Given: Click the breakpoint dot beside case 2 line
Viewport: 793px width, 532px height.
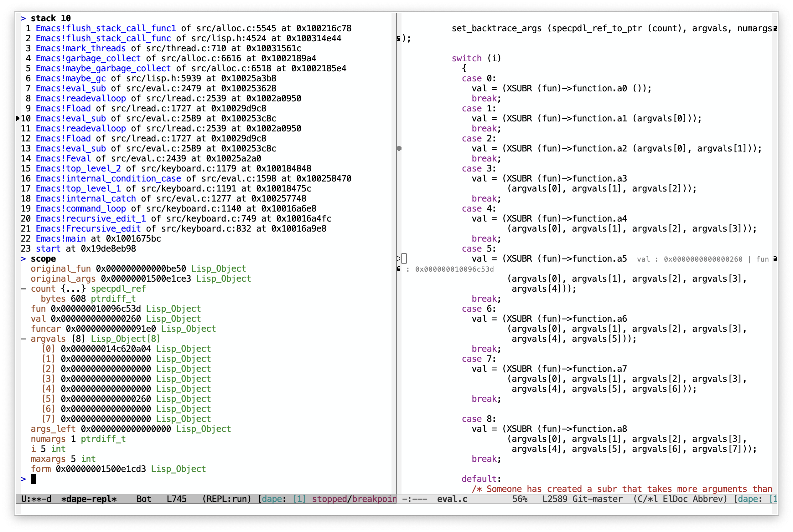Looking at the screenshot, I should (x=399, y=148).
